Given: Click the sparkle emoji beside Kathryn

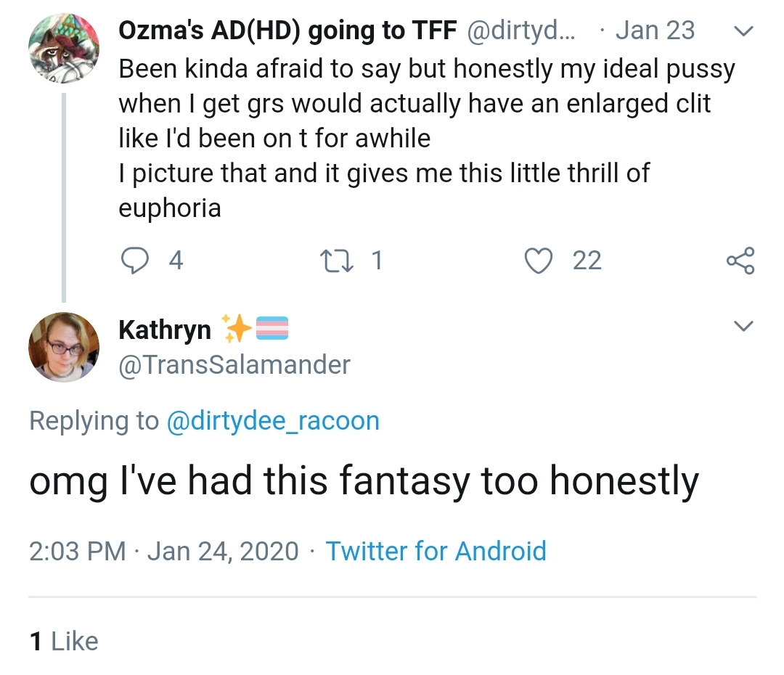Looking at the screenshot, I should click(x=235, y=329).
